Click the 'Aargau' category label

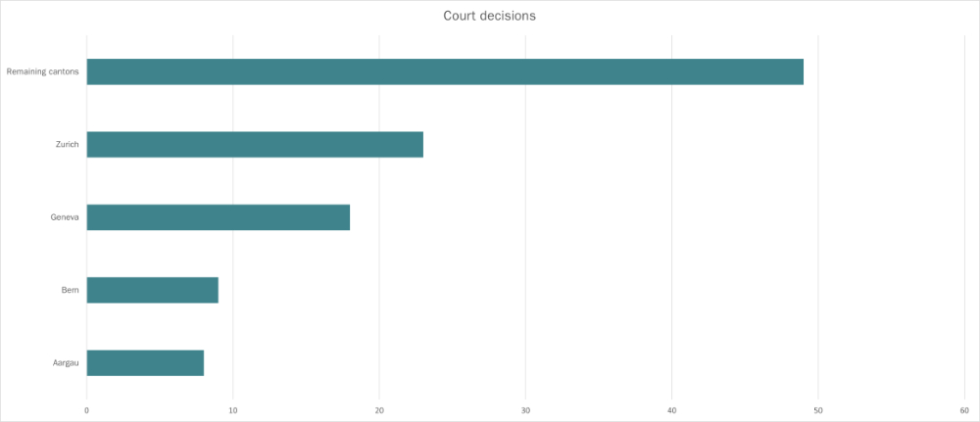tap(66, 362)
